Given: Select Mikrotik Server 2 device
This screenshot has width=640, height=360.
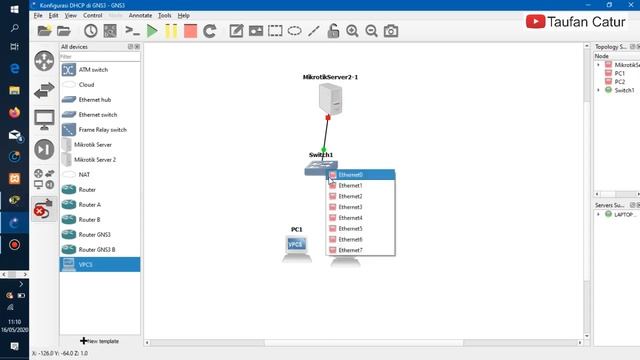Looking at the screenshot, I should [100, 160].
